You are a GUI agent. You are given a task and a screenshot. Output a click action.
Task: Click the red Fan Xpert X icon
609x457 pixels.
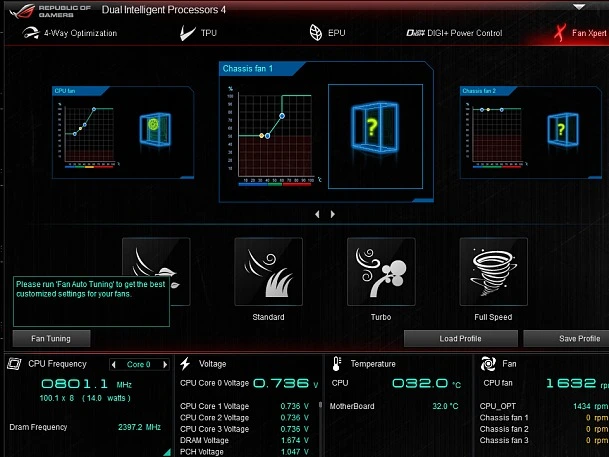coord(559,33)
